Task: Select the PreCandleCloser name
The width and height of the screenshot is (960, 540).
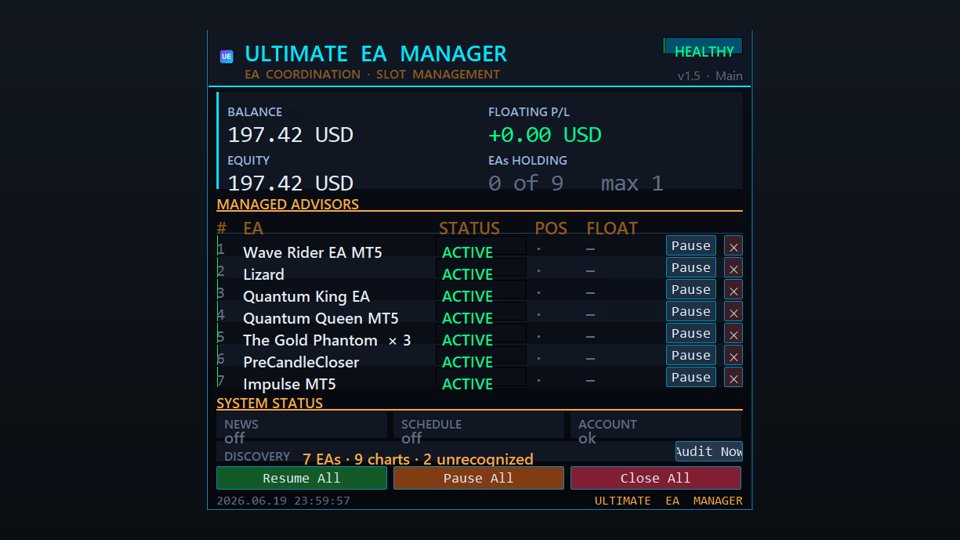Action: point(301,362)
